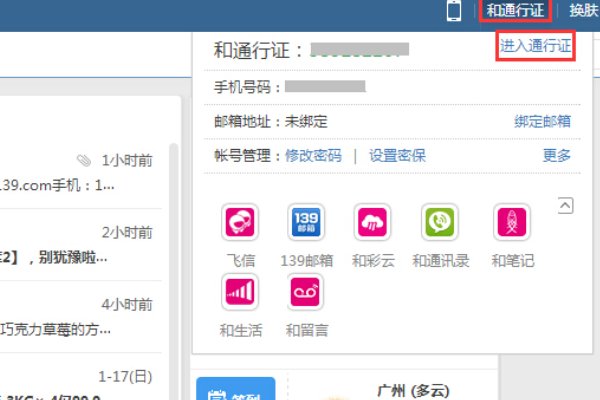600x400 pixels.
Task: Open the email received 2小时前
Action: pyautogui.click(x=80, y=245)
